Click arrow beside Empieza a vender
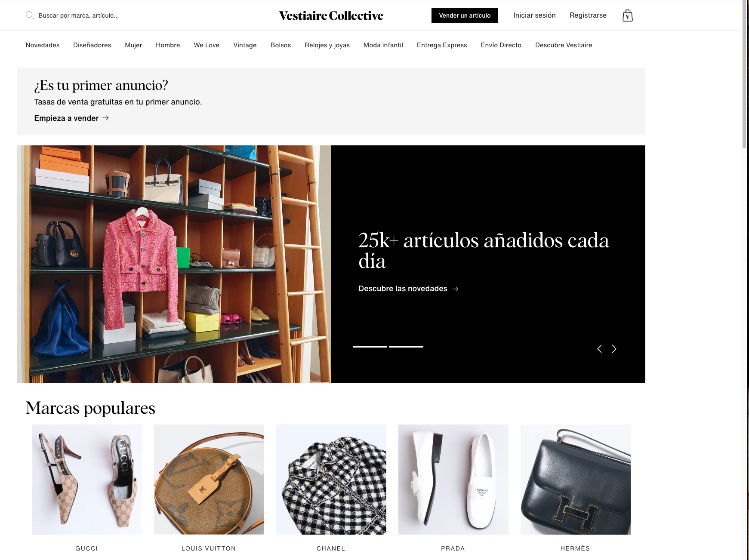This screenshot has height=560, width=749. [106, 118]
